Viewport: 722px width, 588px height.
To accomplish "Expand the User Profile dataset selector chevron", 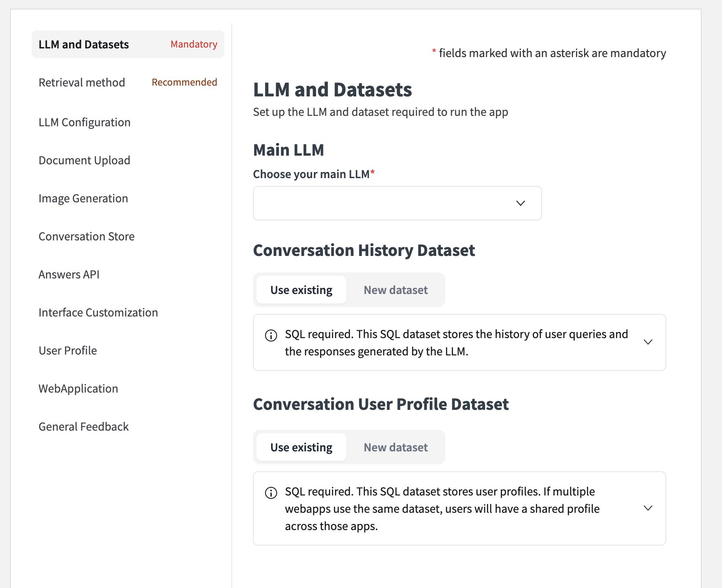I will click(x=648, y=508).
